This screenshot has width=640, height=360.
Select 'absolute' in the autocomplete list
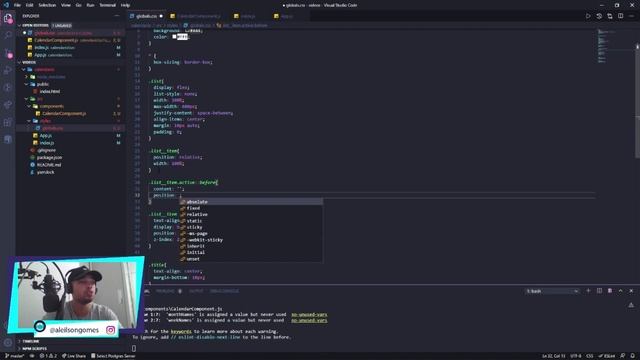(x=251, y=202)
